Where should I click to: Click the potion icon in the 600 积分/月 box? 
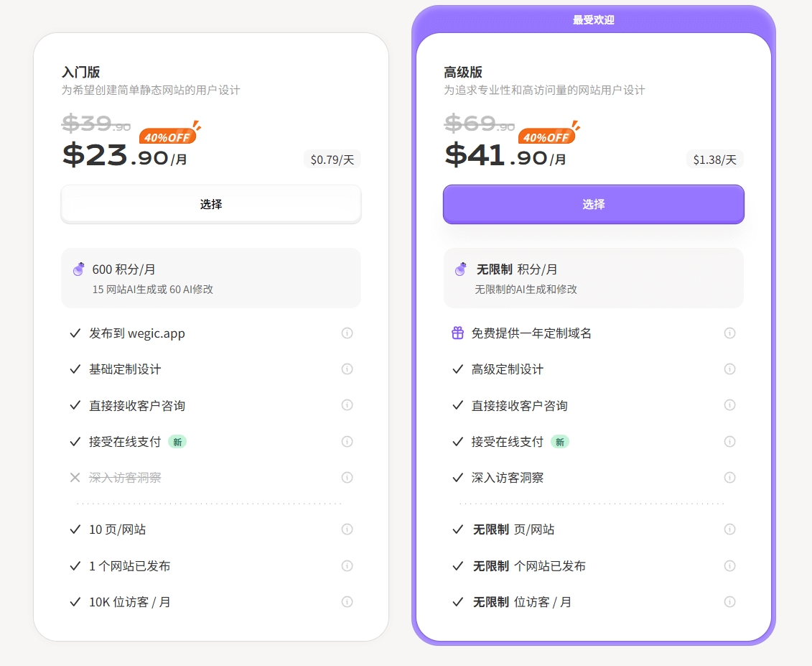(79, 269)
